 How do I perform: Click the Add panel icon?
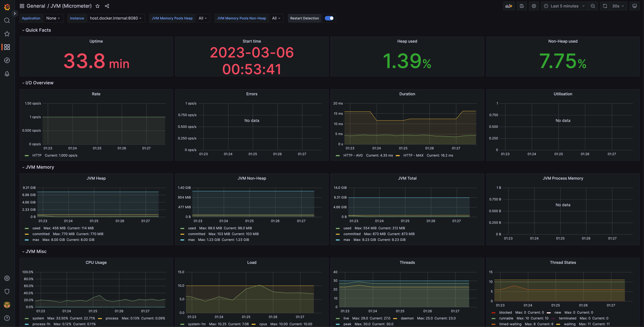pos(509,6)
